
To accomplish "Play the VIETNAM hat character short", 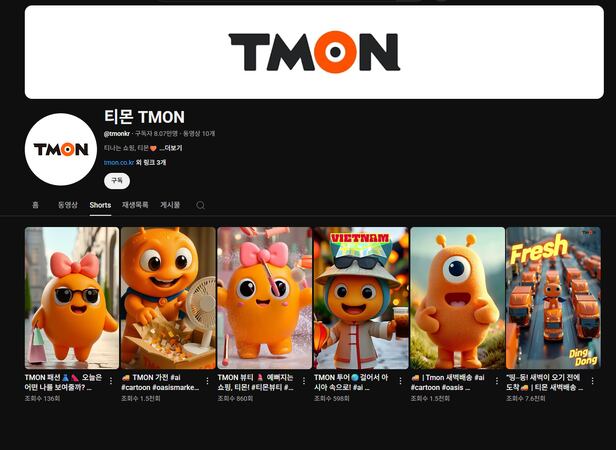I will coord(361,298).
